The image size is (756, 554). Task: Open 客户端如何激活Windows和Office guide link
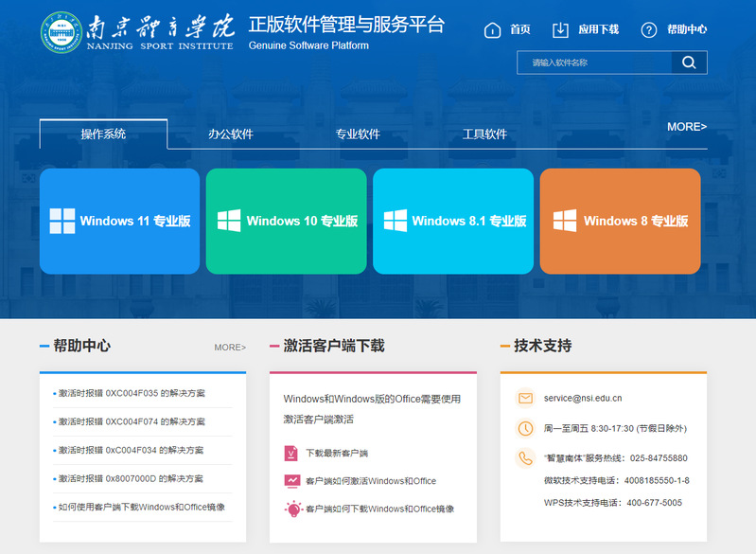coord(370,481)
